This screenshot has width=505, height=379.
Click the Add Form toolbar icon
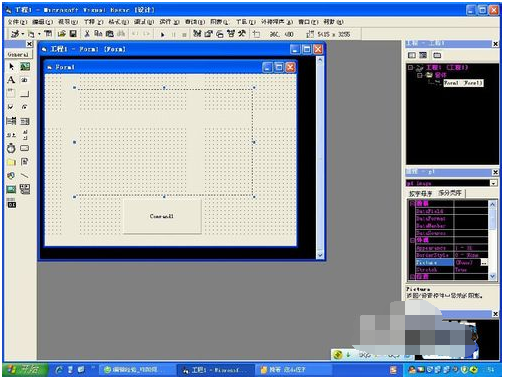(x=31, y=34)
